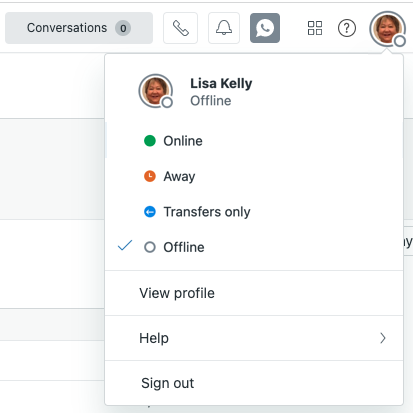413x413 pixels.
Task: Click the blue Transfers only arrow icon
Action: coord(150,212)
